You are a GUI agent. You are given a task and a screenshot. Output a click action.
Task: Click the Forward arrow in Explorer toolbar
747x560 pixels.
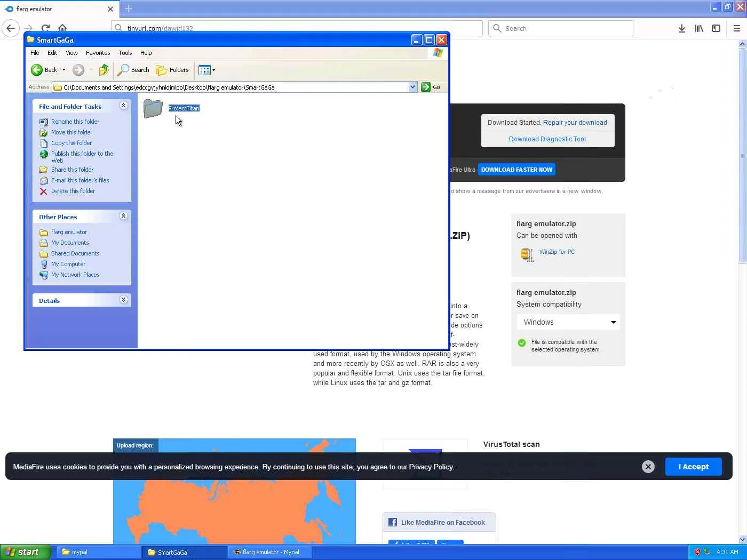pyautogui.click(x=78, y=70)
